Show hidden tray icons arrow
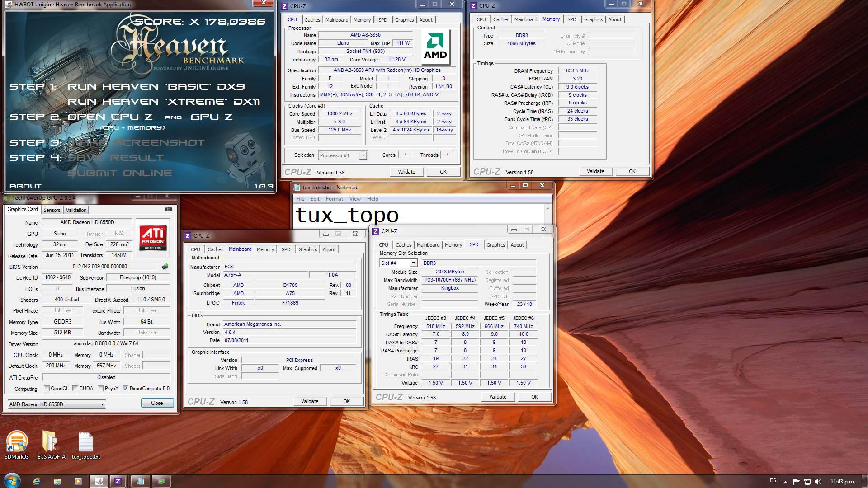Screen dimensions: 868x488 [x=785, y=482]
